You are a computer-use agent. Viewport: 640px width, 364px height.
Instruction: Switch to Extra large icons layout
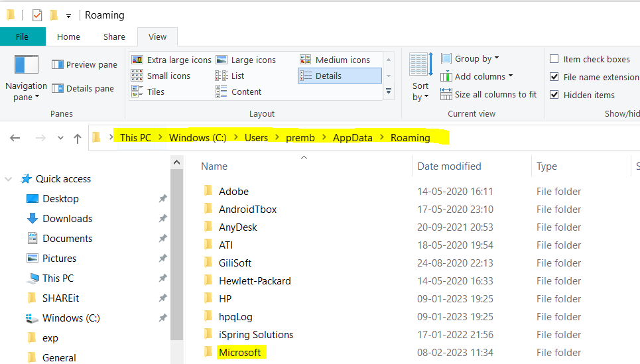[x=171, y=60]
